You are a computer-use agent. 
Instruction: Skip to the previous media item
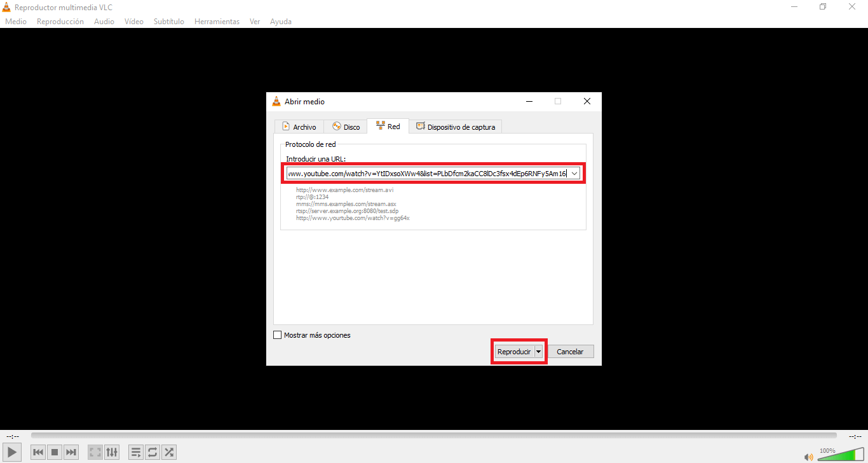point(38,452)
